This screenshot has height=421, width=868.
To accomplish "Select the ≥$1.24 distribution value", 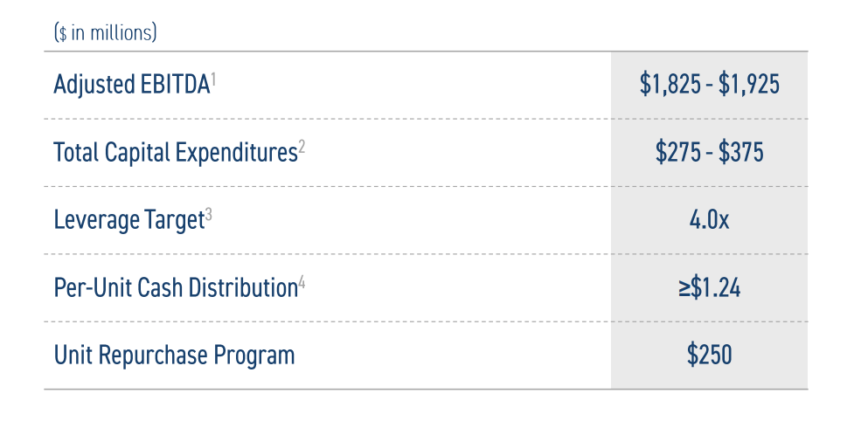I will [x=709, y=287].
